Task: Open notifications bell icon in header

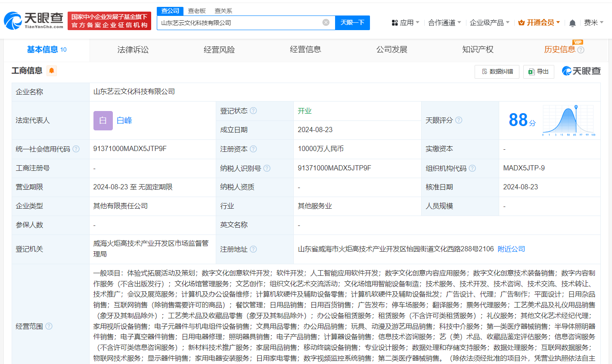Action: point(572,23)
